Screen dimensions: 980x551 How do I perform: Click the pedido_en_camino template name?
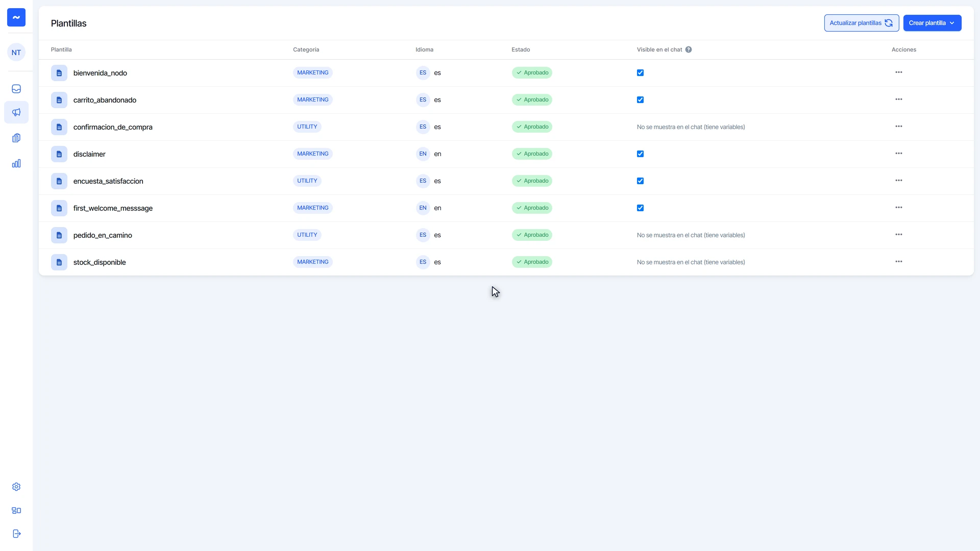(103, 235)
